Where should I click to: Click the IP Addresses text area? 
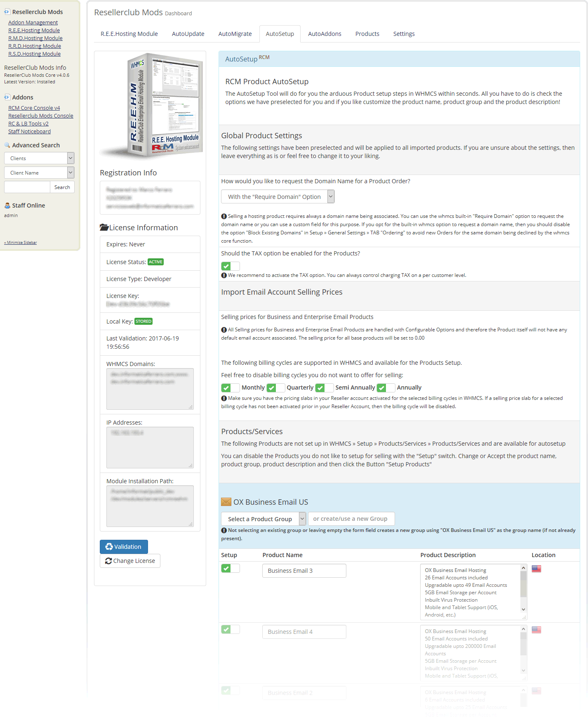pyautogui.click(x=150, y=447)
